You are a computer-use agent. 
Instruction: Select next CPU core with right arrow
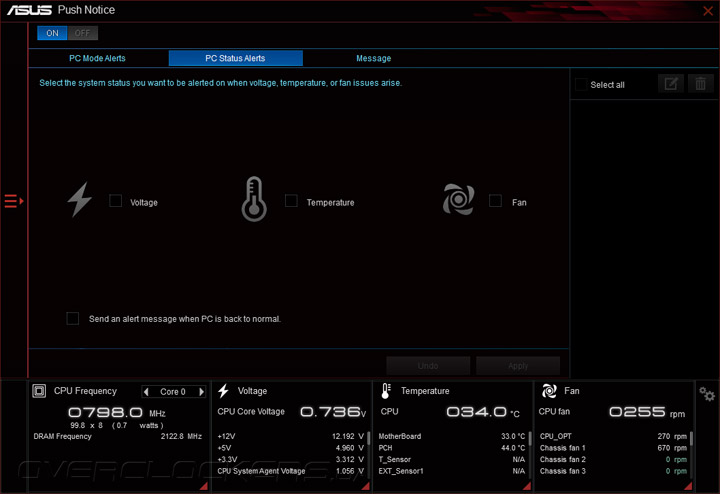point(201,392)
